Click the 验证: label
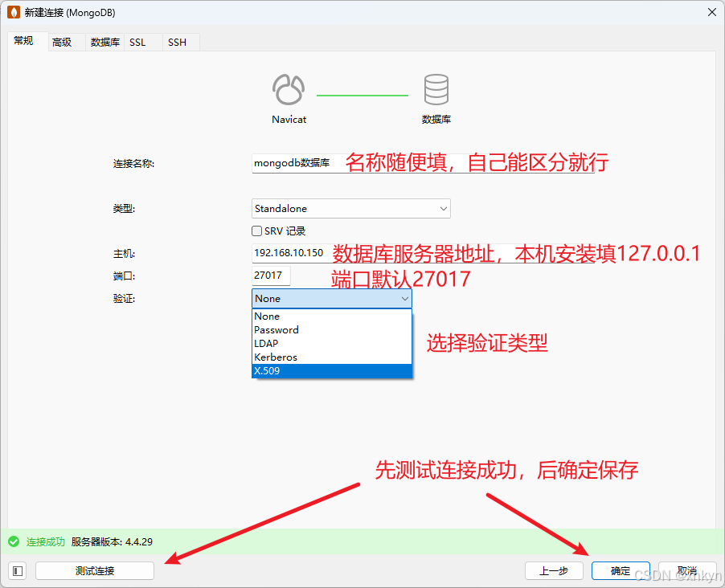 (x=124, y=299)
